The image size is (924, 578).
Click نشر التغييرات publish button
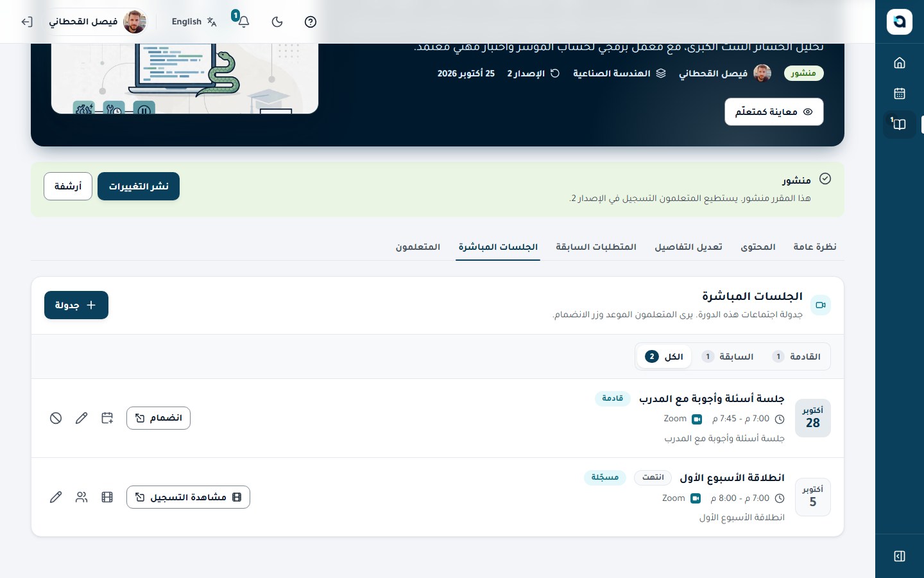(139, 186)
